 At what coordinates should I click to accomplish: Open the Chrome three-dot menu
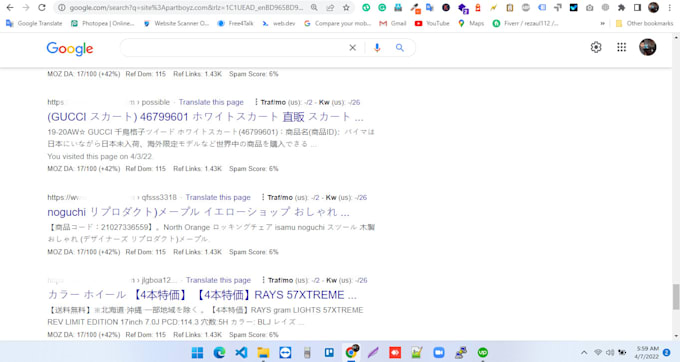[x=670, y=7]
